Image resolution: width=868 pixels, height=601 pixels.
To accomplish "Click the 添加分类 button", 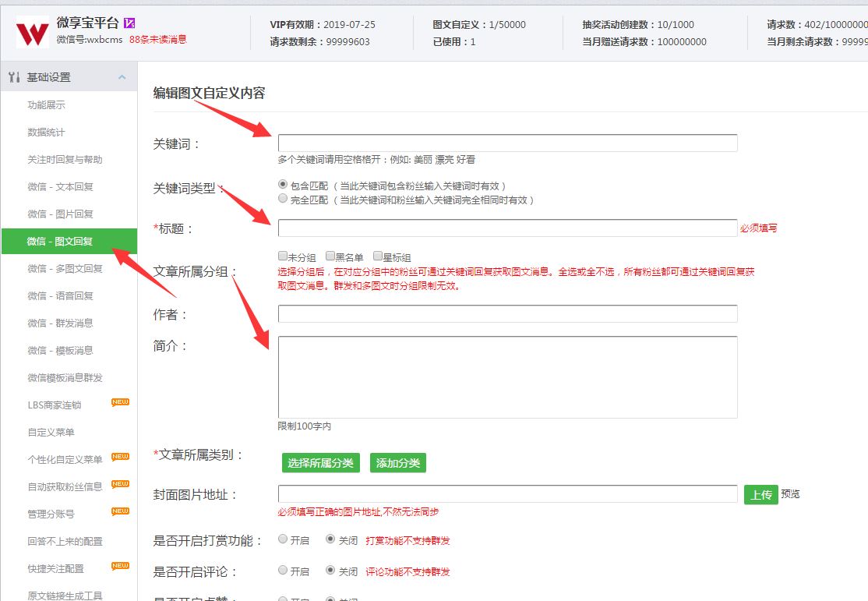I will click(398, 462).
